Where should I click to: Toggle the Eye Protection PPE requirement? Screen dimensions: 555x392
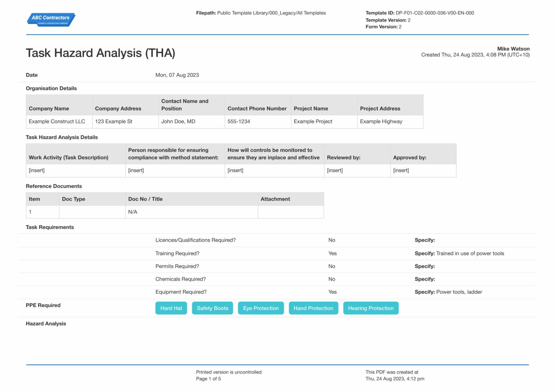point(261,308)
